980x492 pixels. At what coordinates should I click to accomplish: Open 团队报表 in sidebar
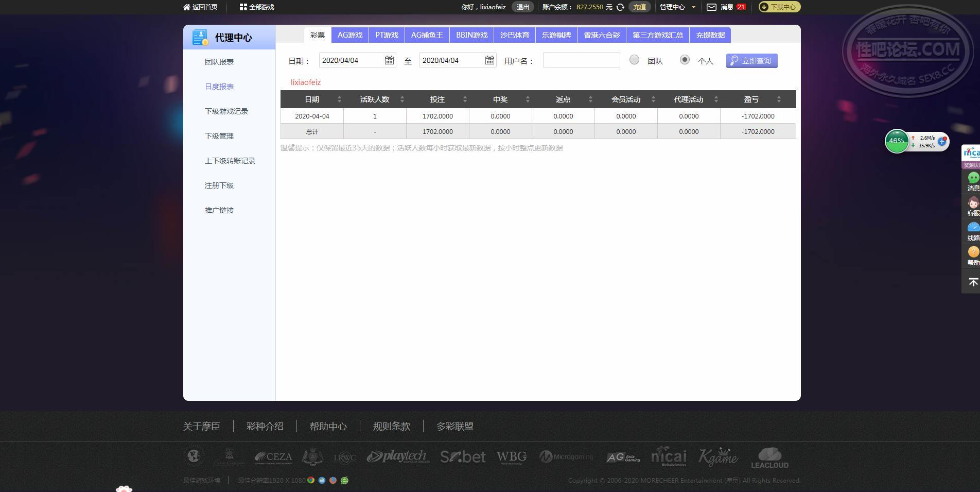219,62
